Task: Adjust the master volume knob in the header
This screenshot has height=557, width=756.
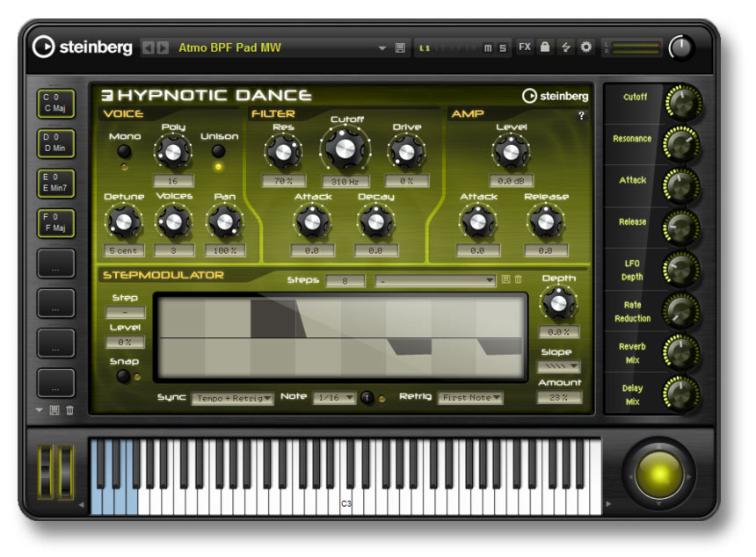Action: [x=680, y=47]
